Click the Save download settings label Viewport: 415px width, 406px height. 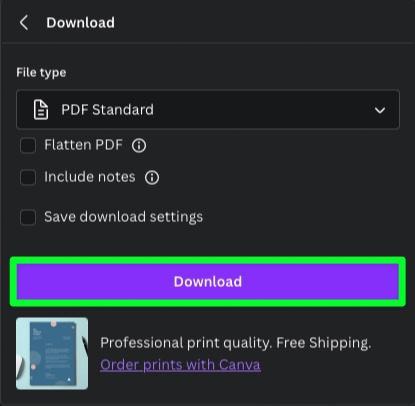click(124, 217)
